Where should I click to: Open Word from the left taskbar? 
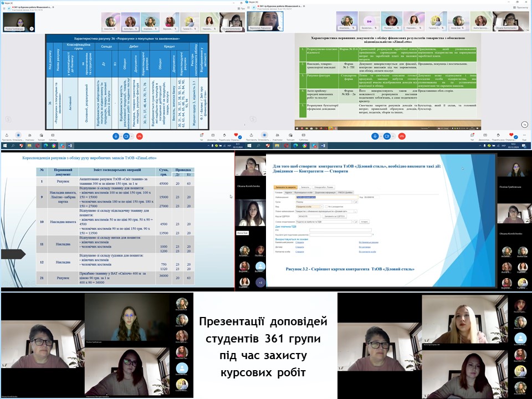[x=70, y=146]
